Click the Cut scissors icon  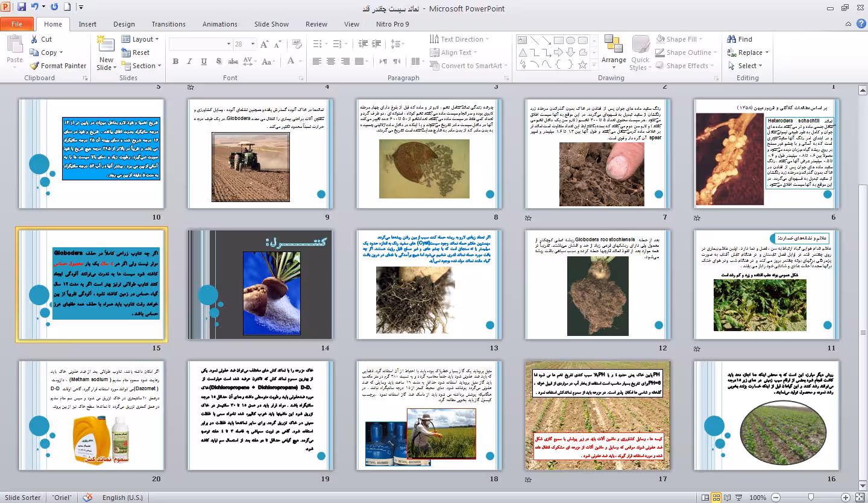click(x=34, y=39)
